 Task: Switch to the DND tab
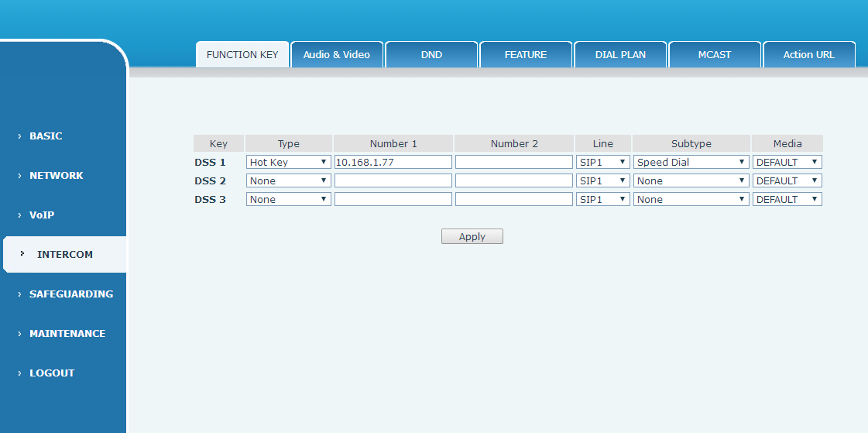tap(431, 55)
